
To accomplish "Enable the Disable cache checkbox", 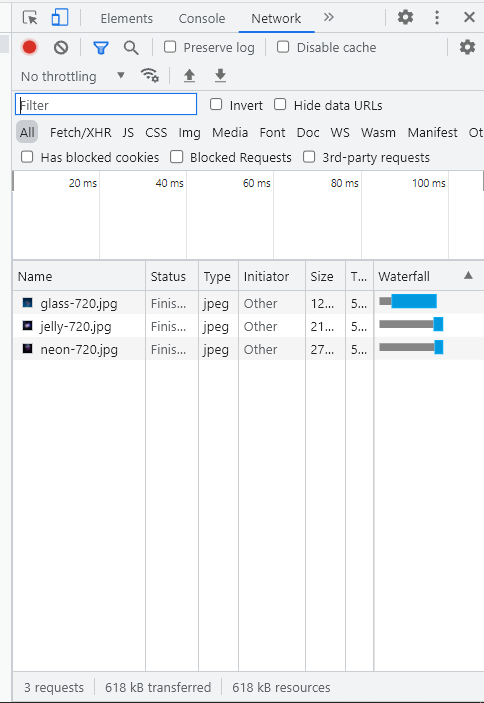I will tap(283, 47).
